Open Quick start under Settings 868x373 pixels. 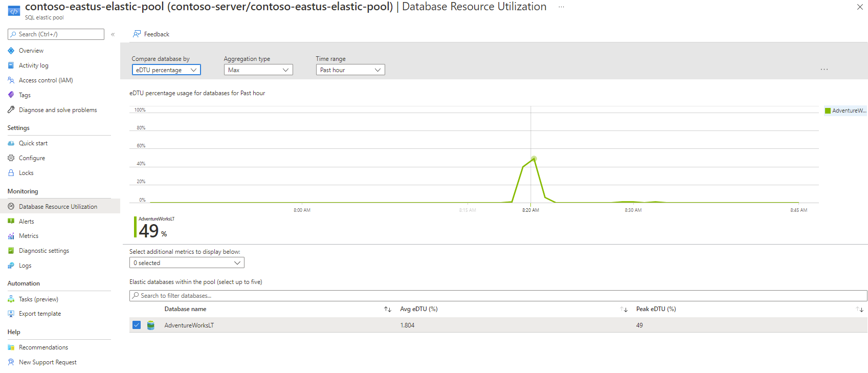[33, 143]
